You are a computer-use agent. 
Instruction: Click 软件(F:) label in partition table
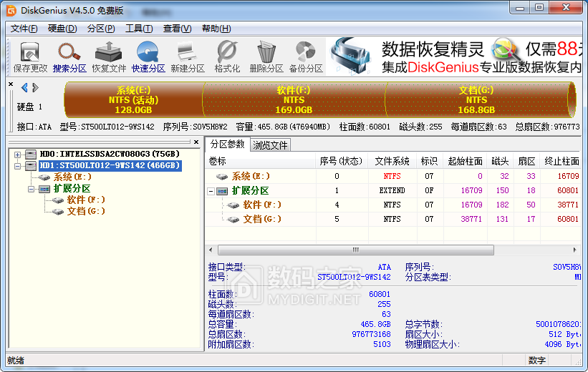pos(261,205)
